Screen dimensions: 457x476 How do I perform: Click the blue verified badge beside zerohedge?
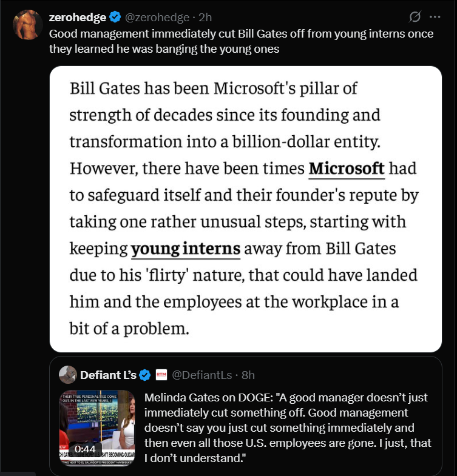click(x=117, y=18)
